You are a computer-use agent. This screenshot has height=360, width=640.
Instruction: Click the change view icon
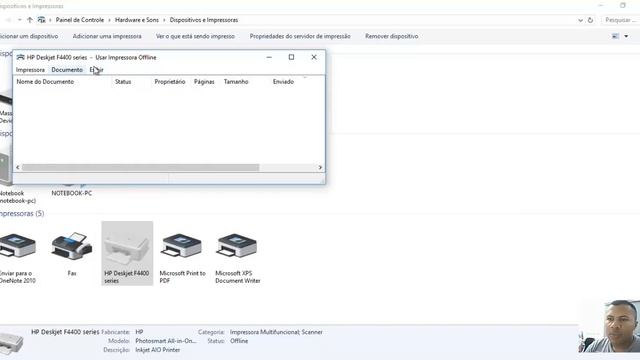point(616,36)
